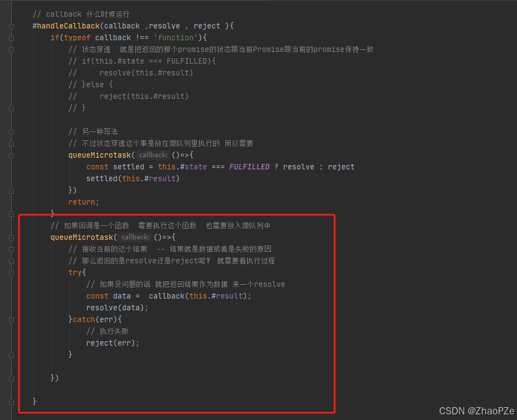Toggle fold marker beside 那么返回的是resolve comment

tap(11, 261)
